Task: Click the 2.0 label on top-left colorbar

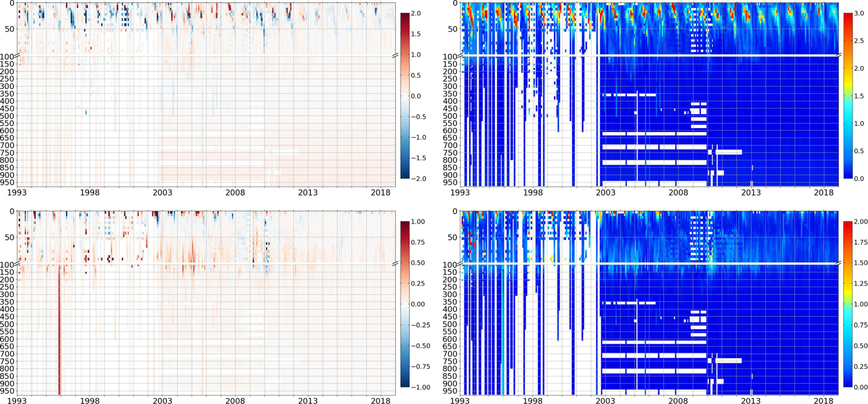Action: [416, 14]
